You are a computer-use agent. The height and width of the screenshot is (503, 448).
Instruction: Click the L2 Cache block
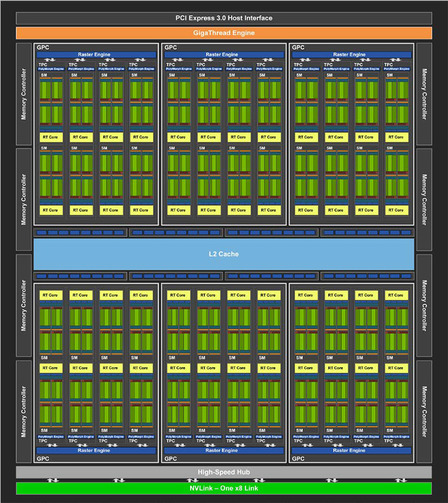224,254
